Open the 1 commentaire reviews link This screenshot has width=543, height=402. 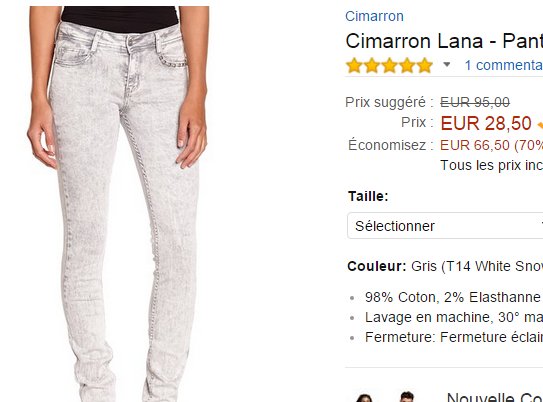click(504, 65)
